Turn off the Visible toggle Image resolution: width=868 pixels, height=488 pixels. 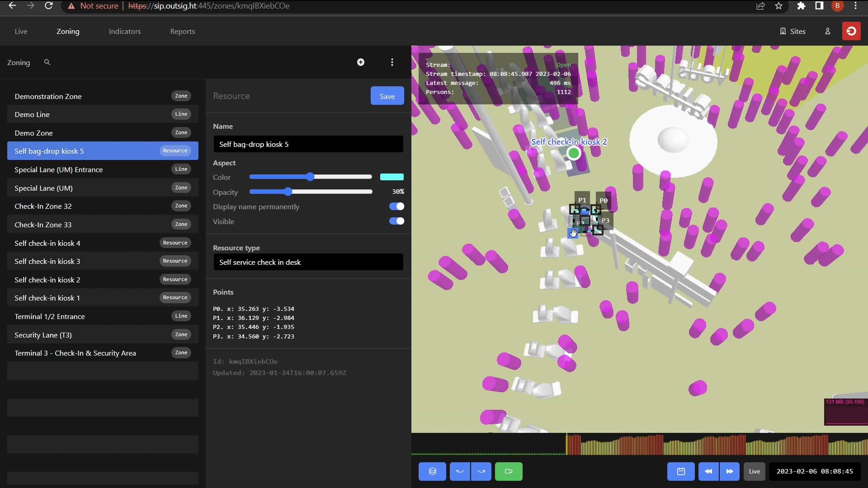coord(396,221)
